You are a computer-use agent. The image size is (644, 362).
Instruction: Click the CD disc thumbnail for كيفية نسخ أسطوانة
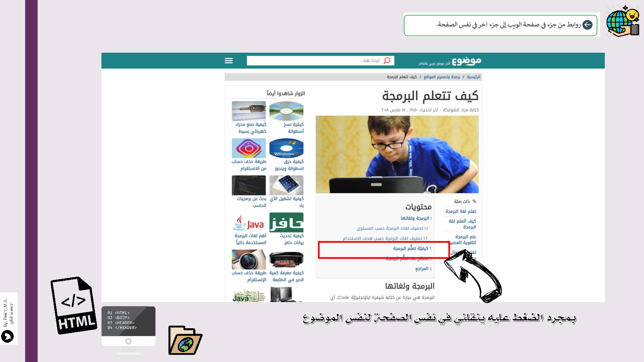(286, 111)
